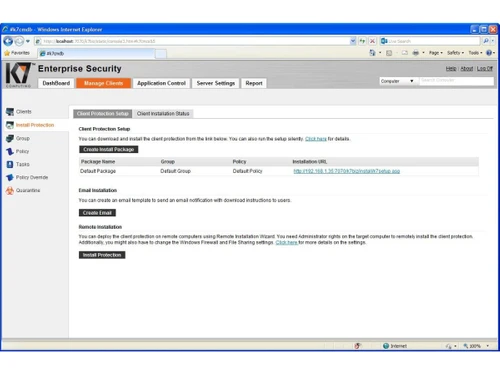Screen dimensions: 500x375
Task: Open the Policy Override sidebar icon
Action: pyautogui.click(x=10, y=177)
